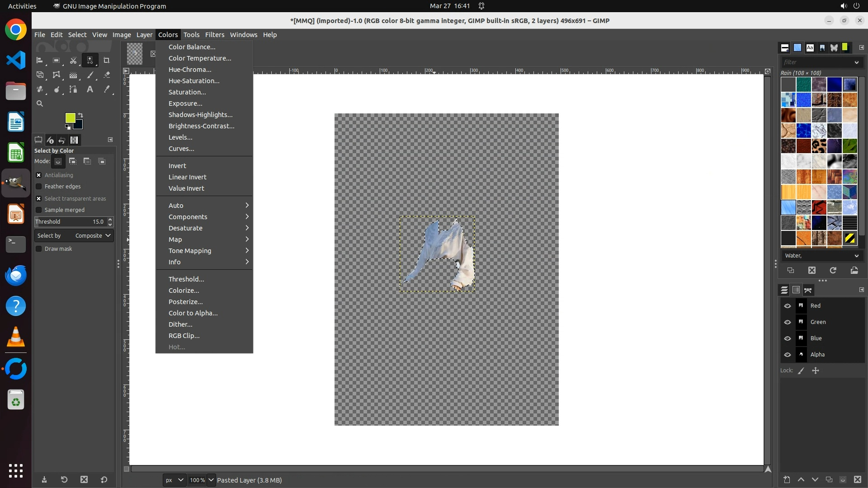The height and width of the screenshot is (488, 868).
Task: Click the swap foreground/background colors arrow
Action: coord(80,115)
